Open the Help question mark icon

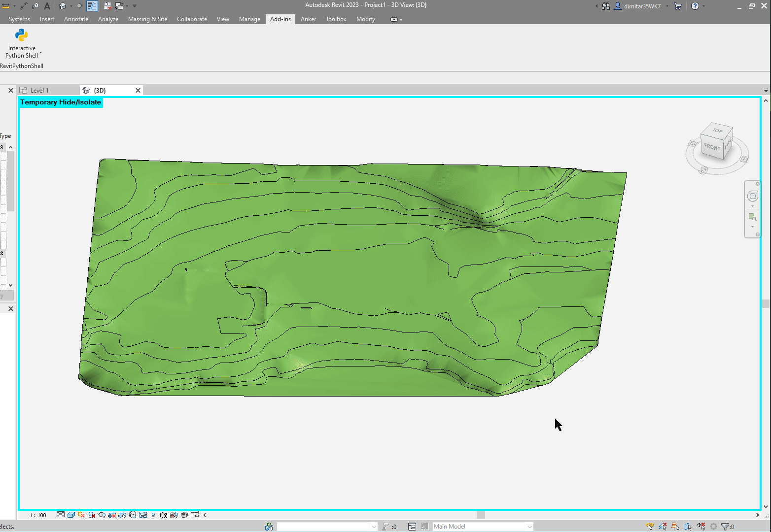[x=695, y=6]
